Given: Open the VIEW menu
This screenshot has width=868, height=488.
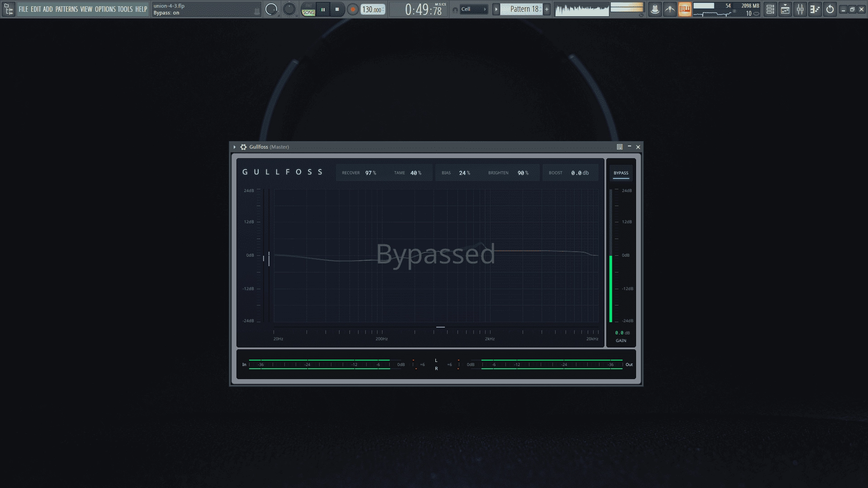Looking at the screenshot, I should [x=86, y=9].
